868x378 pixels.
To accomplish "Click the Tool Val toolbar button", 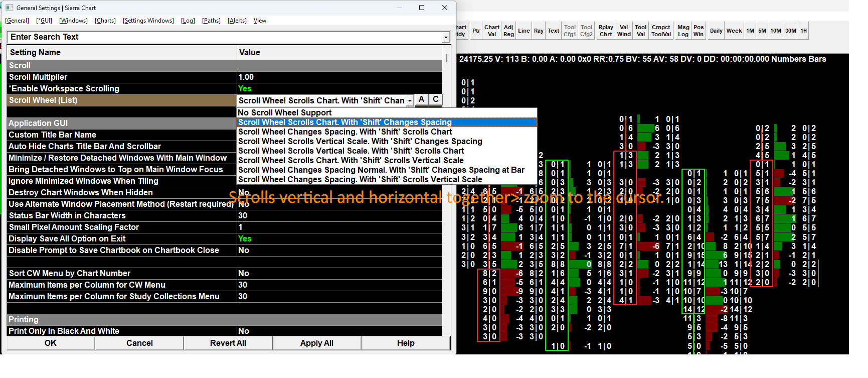I will tap(641, 31).
